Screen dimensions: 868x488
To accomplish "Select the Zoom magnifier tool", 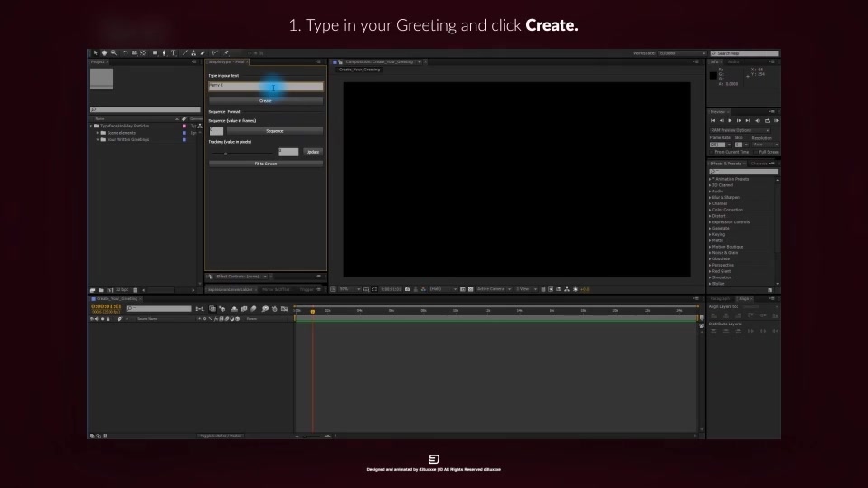I will pos(114,53).
